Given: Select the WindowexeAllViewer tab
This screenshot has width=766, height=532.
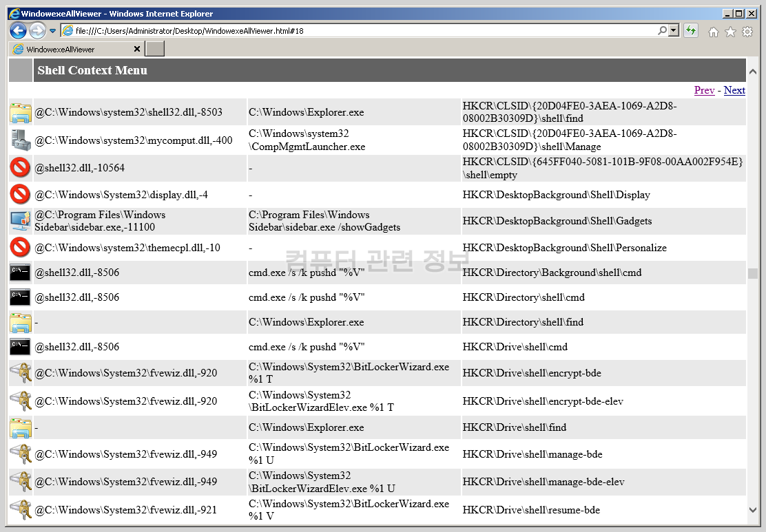Looking at the screenshot, I should (x=76, y=49).
